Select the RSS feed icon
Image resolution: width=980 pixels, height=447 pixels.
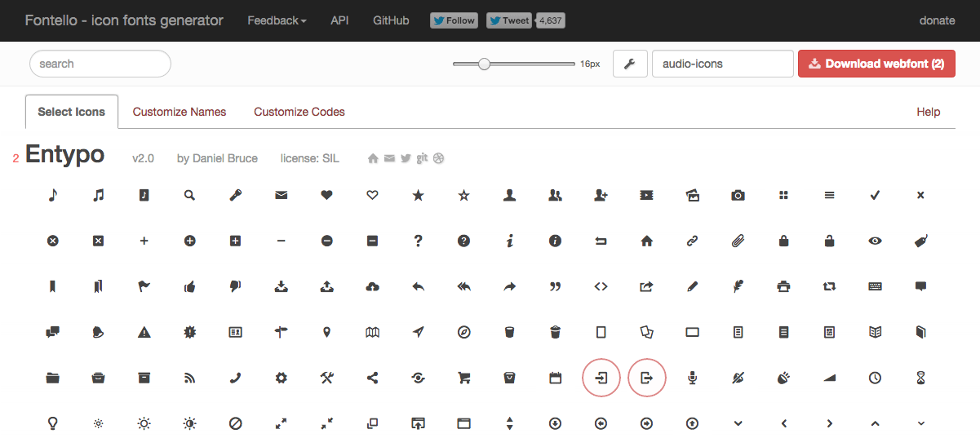pos(190,378)
